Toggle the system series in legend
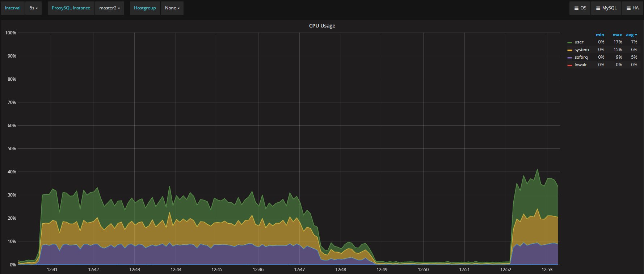 tap(581, 50)
